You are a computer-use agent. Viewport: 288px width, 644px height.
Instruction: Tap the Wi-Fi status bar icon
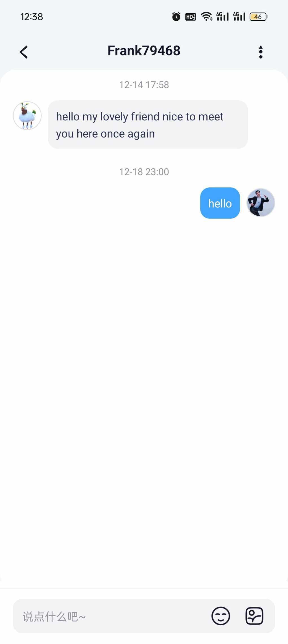click(x=207, y=17)
